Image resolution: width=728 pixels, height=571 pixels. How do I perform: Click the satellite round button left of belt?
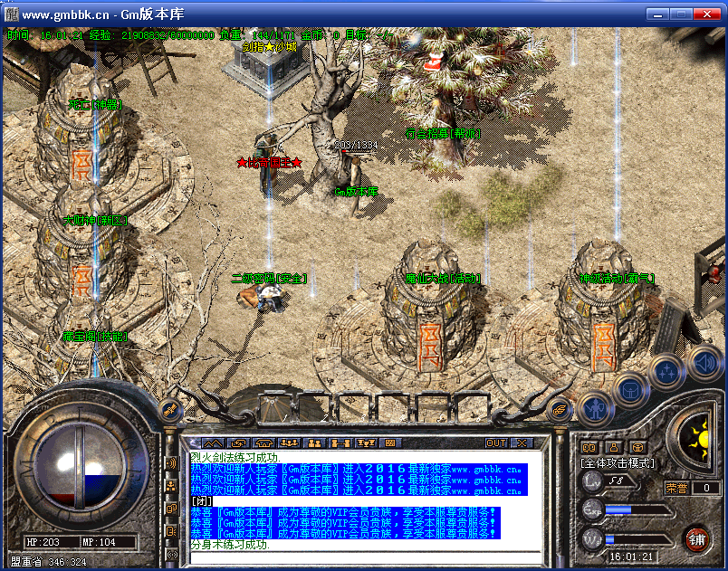(x=170, y=410)
